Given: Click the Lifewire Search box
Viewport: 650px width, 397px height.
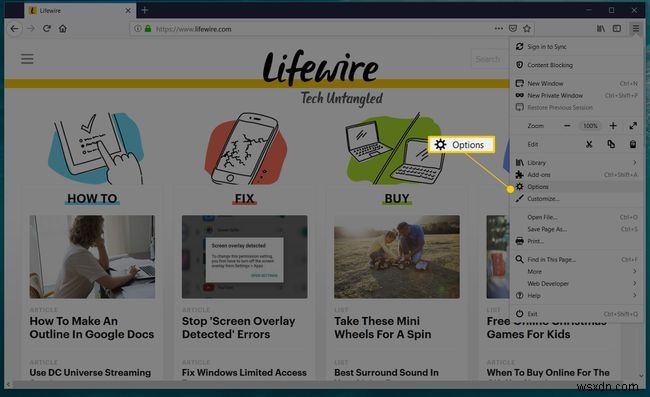Looking at the screenshot, I should click(x=490, y=59).
